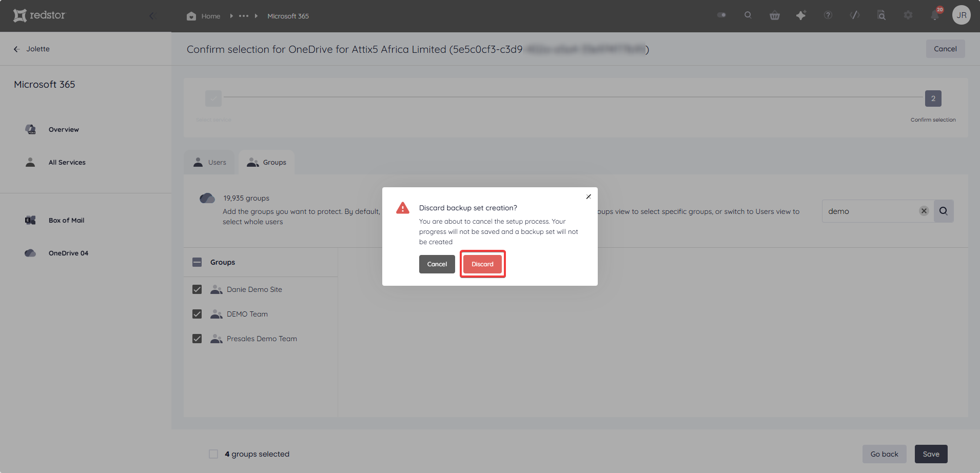Screen dimensions: 980x473
Task: Go to Home via the house icon
Action: pyautogui.click(x=191, y=16)
